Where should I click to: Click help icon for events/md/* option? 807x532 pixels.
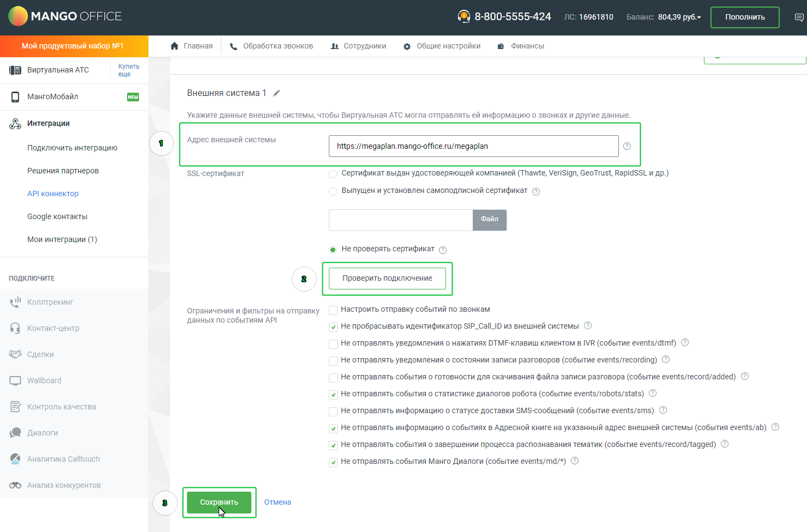coord(575,461)
